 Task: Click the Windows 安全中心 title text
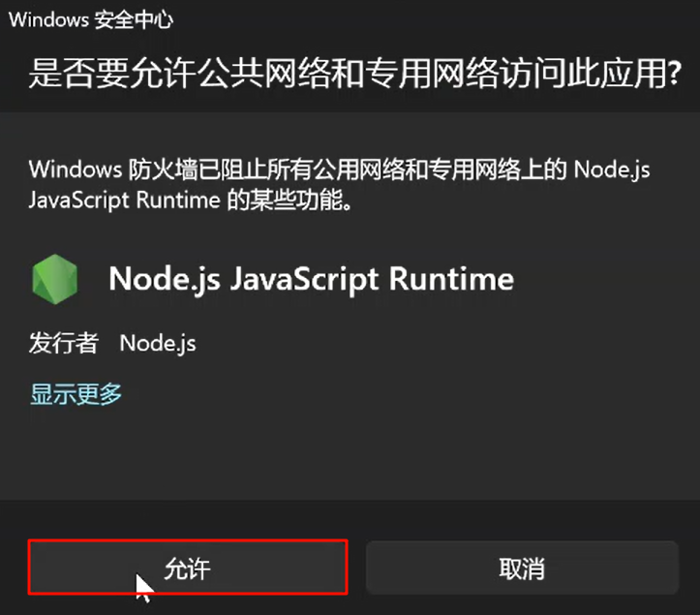(x=91, y=19)
